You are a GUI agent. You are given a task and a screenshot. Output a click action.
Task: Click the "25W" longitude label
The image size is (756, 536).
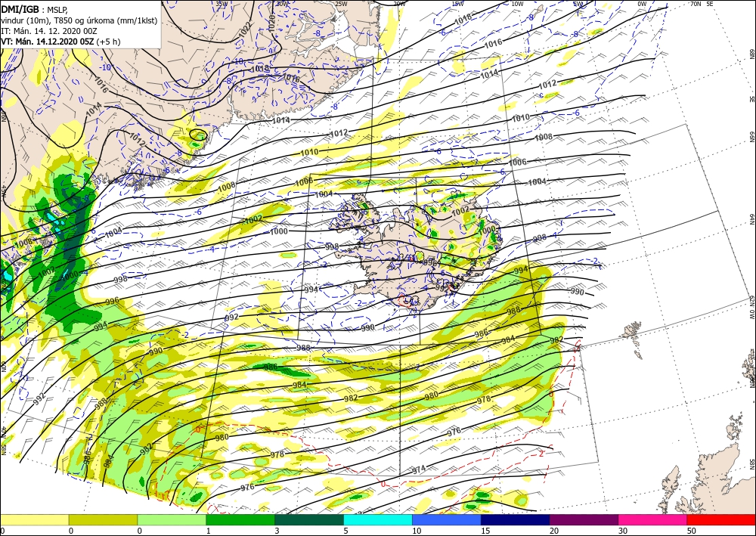click(x=341, y=4)
